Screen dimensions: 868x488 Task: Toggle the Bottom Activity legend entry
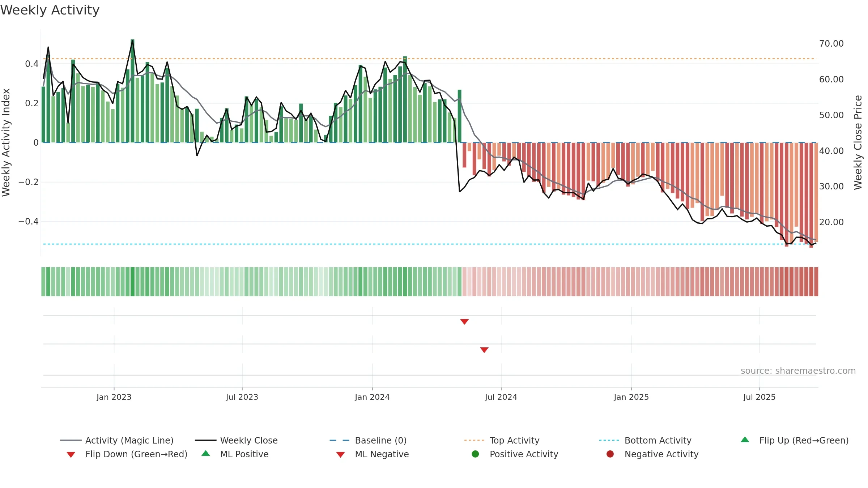tap(645, 440)
